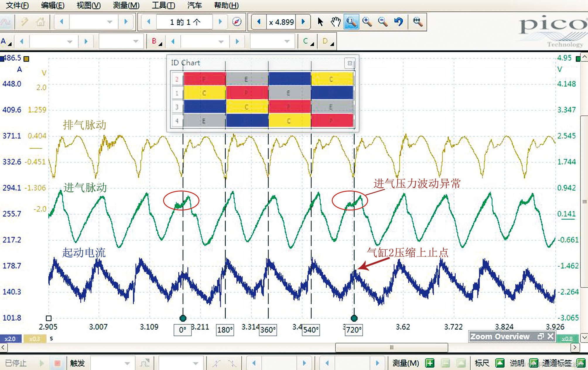Click the zoom to full view icon

418,22
